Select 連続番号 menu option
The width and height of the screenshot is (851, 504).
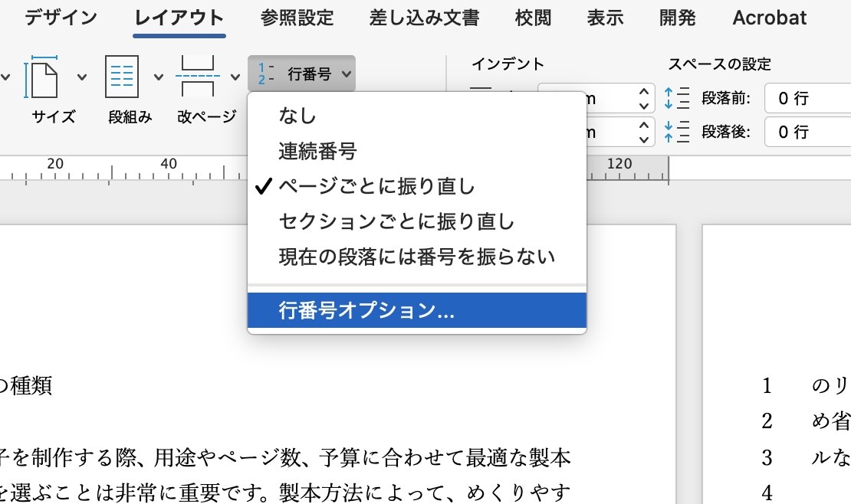click(x=417, y=151)
